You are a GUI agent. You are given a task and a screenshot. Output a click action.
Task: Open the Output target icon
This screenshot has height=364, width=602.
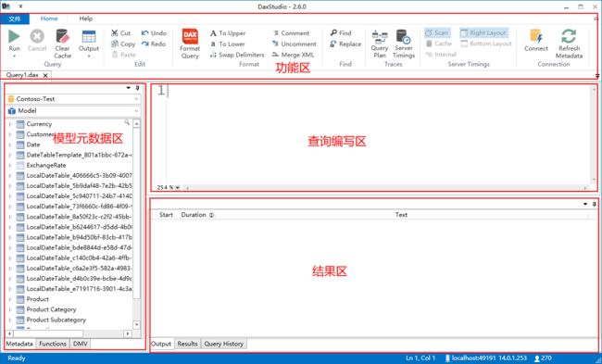coord(89,37)
